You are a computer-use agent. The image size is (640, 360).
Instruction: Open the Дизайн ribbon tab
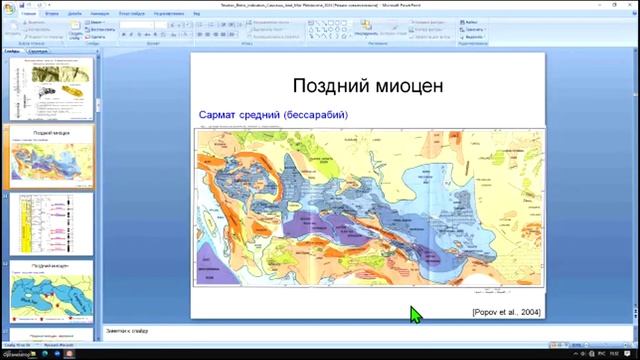75,13
